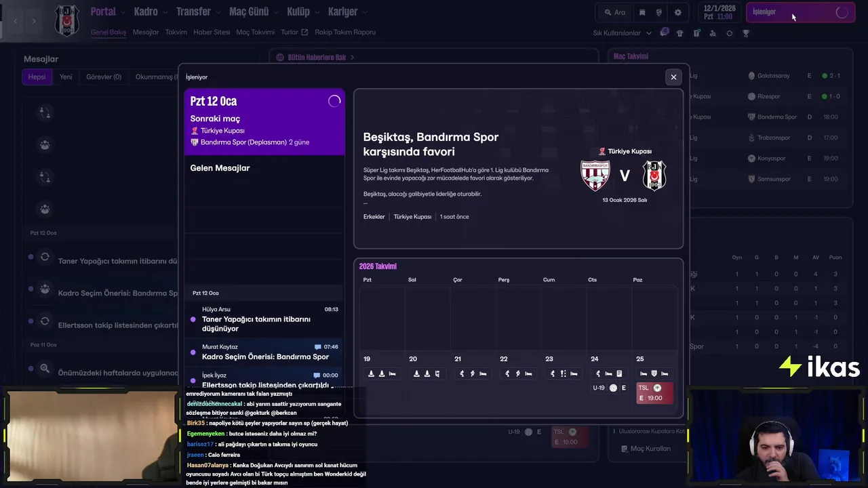This screenshot has width=868, height=488.
Task: Switch to the Mesajlar tab
Action: point(146,32)
